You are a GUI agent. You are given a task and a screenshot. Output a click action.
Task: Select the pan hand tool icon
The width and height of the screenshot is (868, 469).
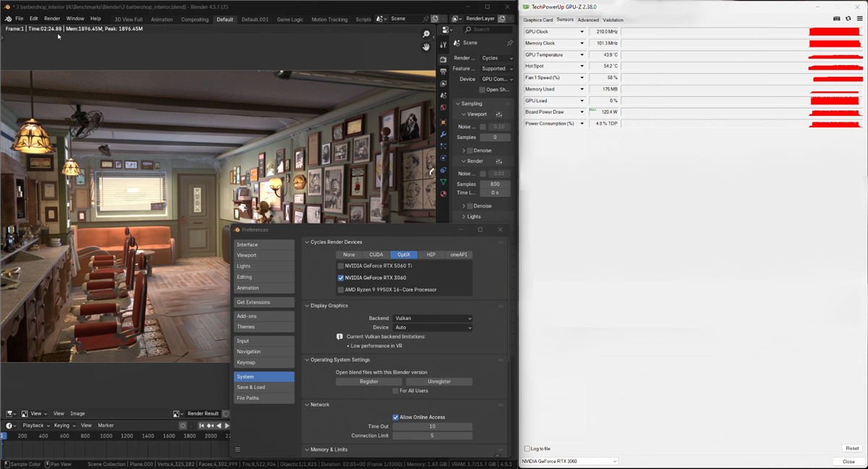(426, 47)
